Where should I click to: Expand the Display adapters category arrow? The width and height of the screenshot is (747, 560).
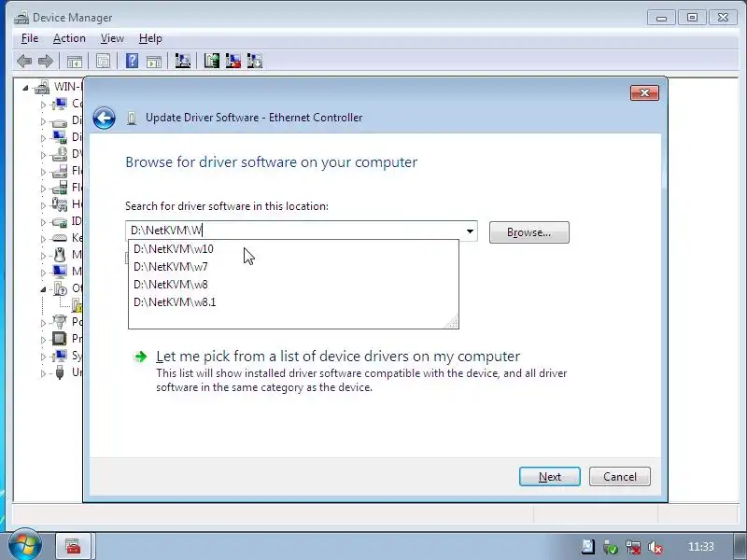tap(43, 138)
